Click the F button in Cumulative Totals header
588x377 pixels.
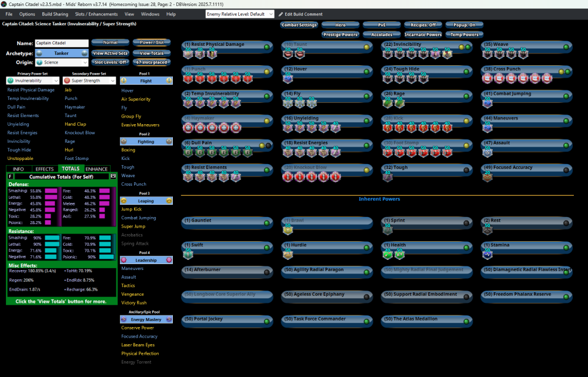point(11,176)
